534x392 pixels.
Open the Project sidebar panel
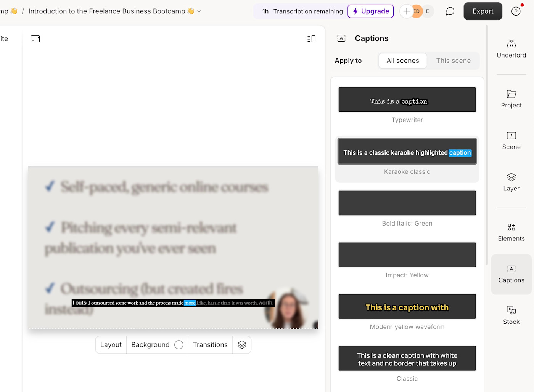click(511, 99)
